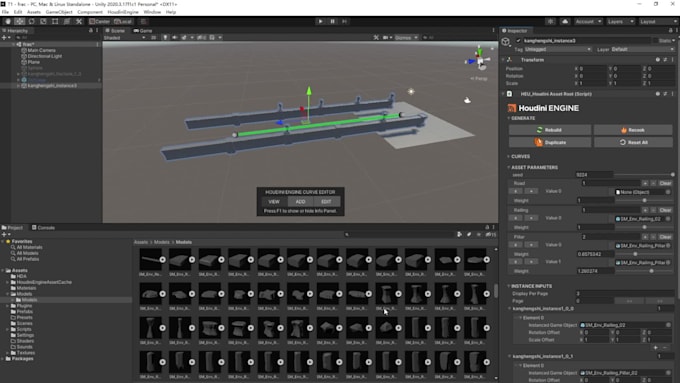This screenshot has width=680, height=383.
Task: Toggle scene lighting icon in Scene toolbar
Action: 165,38
